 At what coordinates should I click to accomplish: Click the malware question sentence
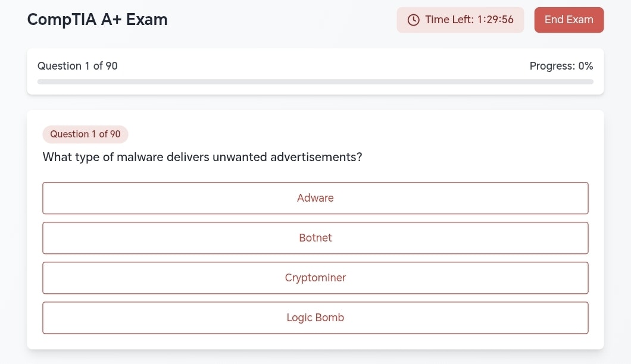[202, 157]
